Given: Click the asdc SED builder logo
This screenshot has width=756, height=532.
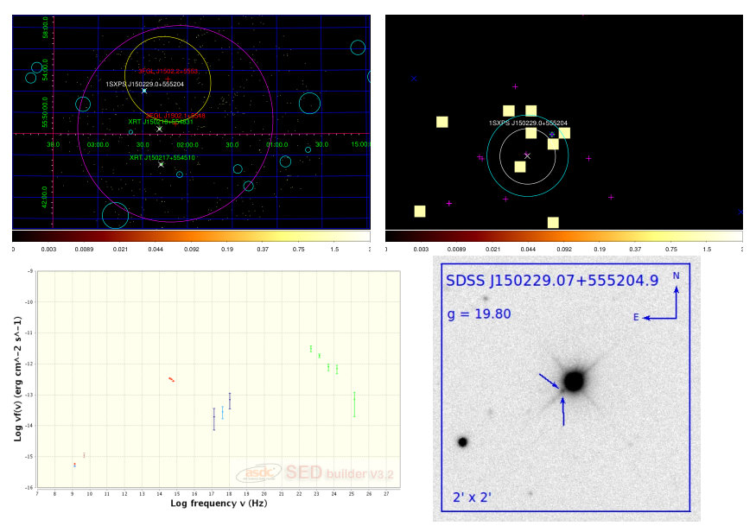Looking at the screenshot, I should pyautogui.click(x=314, y=472).
